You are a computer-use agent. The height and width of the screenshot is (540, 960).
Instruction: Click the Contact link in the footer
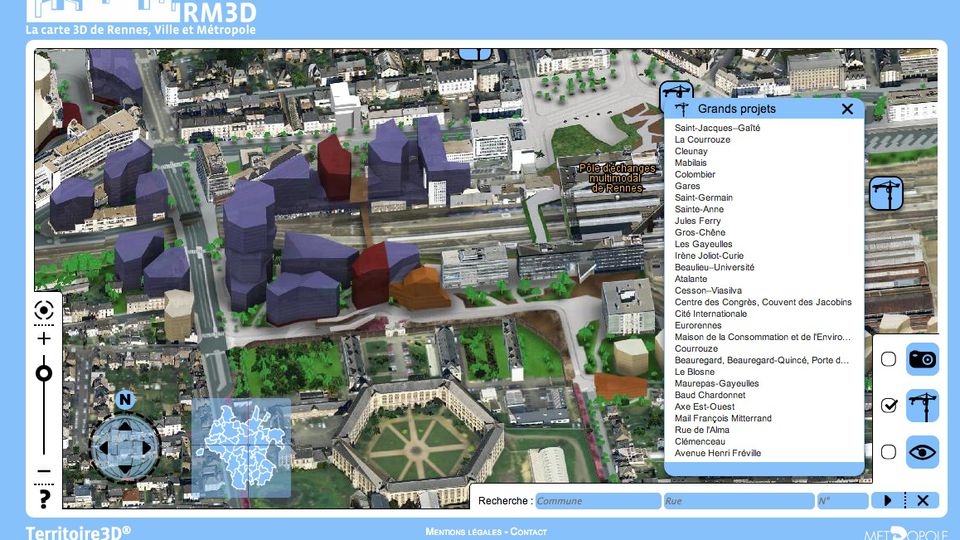pyautogui.click(x=528, y=532)
